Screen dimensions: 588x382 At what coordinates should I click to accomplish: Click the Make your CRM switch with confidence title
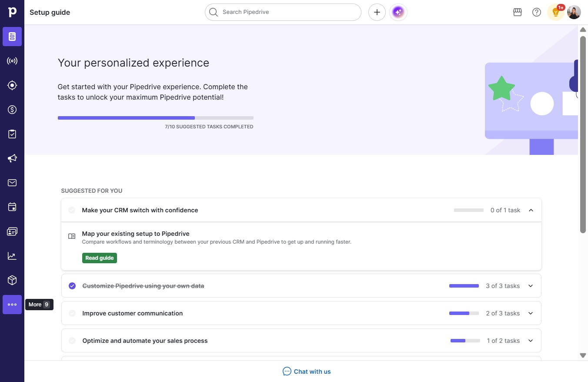pos(140,210)
